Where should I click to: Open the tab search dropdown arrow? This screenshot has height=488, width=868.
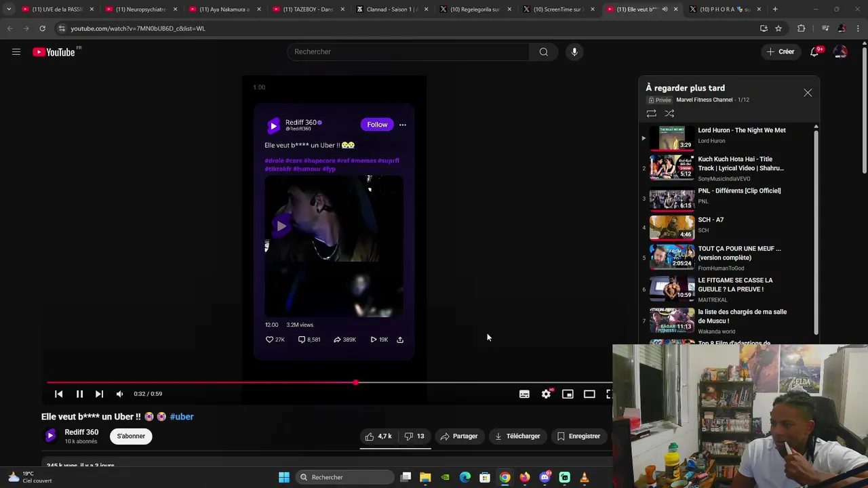8,9
